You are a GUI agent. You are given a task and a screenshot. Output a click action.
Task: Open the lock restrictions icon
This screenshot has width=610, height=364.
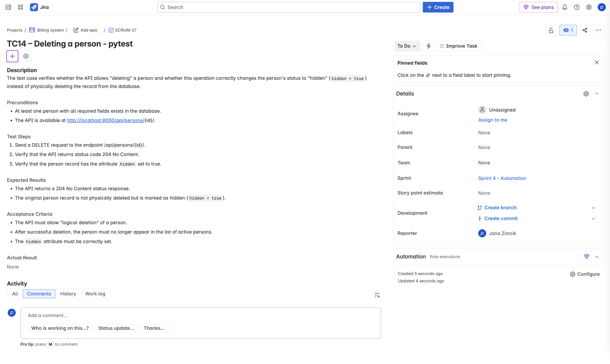point(551,30)
